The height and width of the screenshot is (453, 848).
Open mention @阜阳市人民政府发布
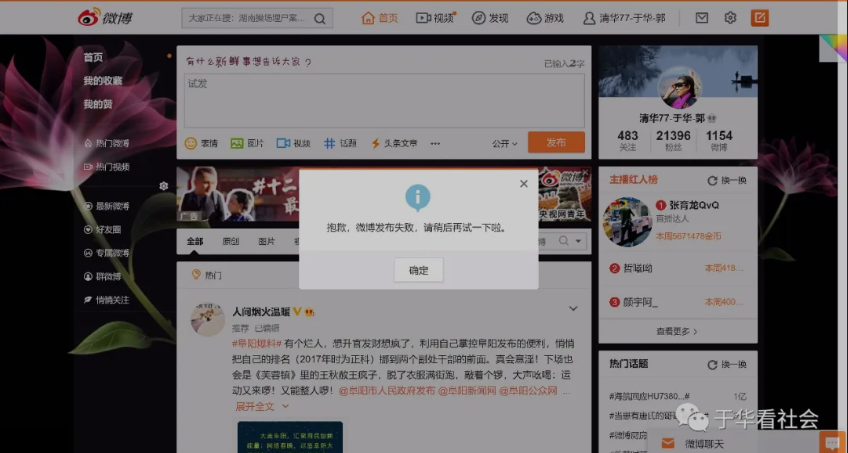[387, 390]
